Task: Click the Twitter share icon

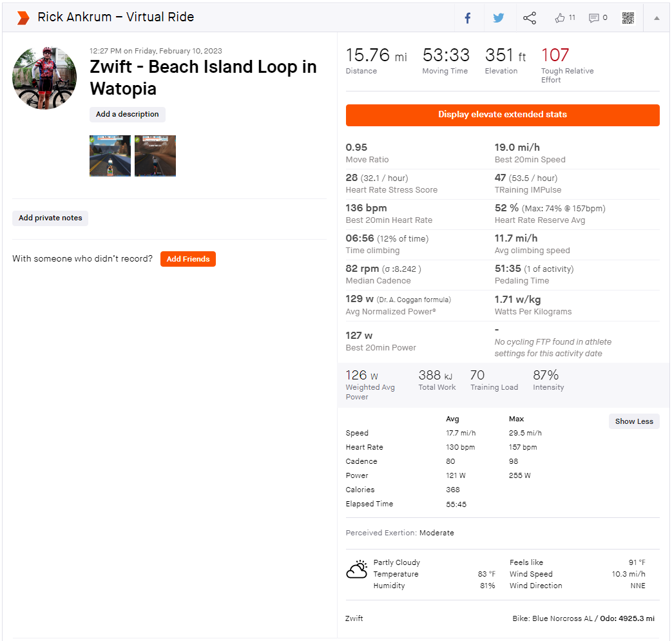Action: (x=498, y=18)
